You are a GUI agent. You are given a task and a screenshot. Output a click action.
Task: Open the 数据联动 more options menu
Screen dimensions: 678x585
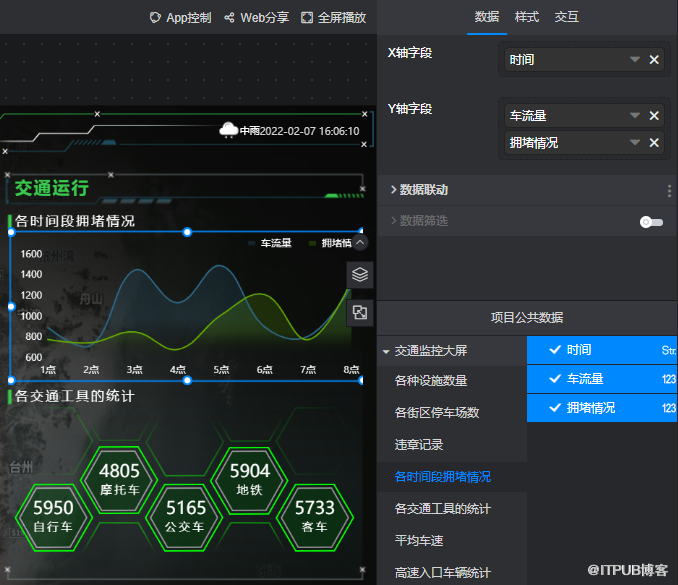point(669,191)
